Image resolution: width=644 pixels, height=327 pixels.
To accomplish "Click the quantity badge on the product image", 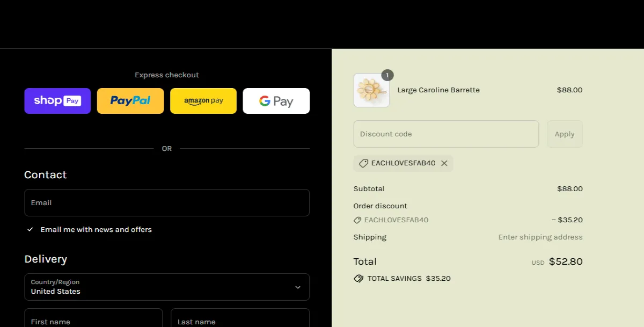I will (387, 75).
